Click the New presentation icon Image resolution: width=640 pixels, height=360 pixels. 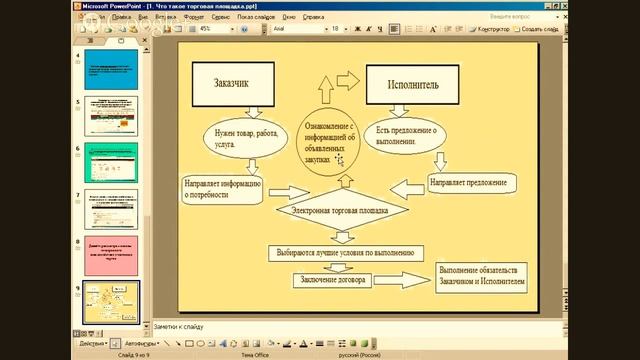[x=82, y=29]
